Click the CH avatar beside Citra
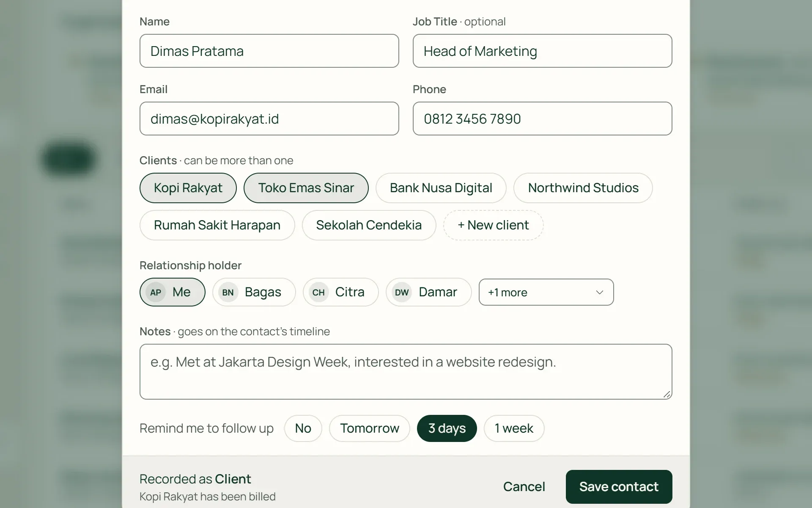This screenshot has width=812, height=508. (318, 292)
